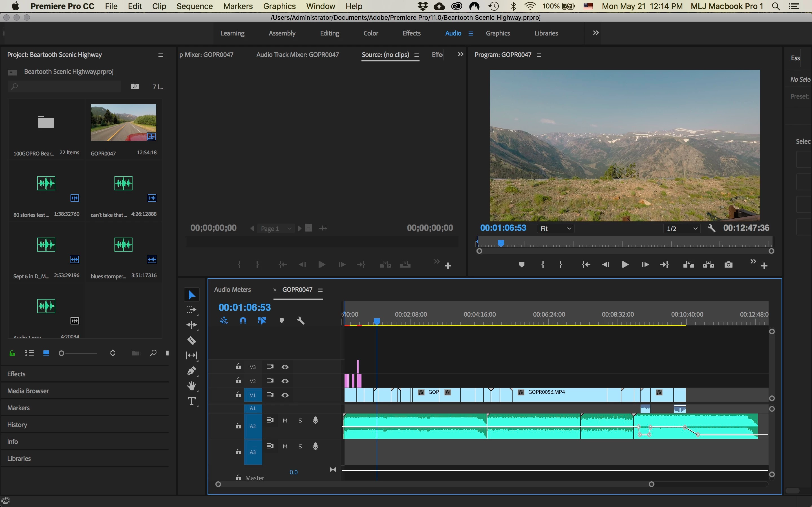This screenshot has width=812, height=507.
Task: Select the Pen tool in timeline toolbar
Action: click(192, 371)
